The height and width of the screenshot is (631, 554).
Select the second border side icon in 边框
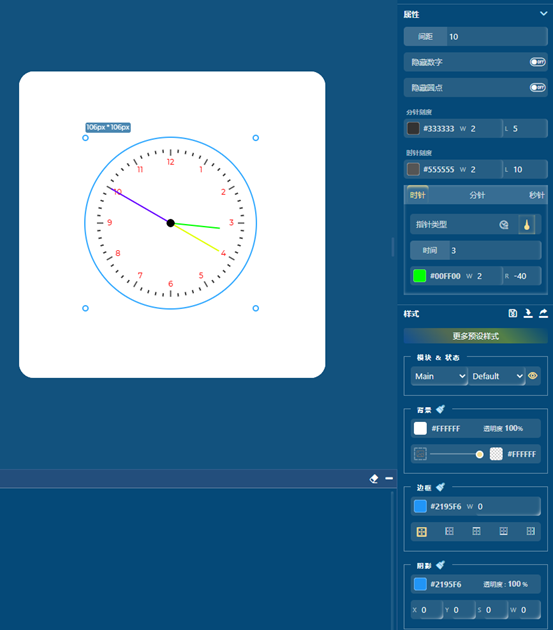coord(449,531)
